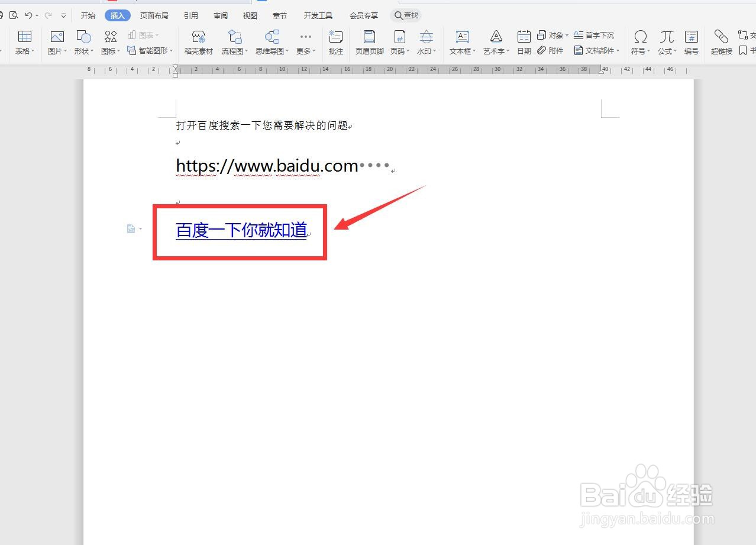Select the 章节 tab
This screenshot has width=756, height=545.
coord(280,16)
